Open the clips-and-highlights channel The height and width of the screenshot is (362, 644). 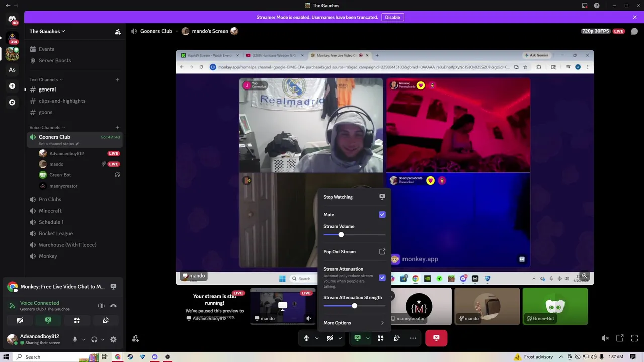click(x=75, y=101)
